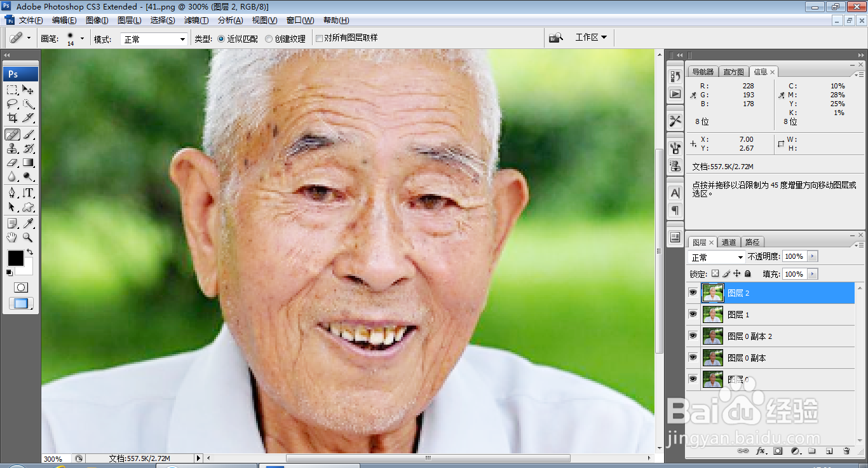
Task: Open the History panel dock icon
Action: tap(675, 76)
